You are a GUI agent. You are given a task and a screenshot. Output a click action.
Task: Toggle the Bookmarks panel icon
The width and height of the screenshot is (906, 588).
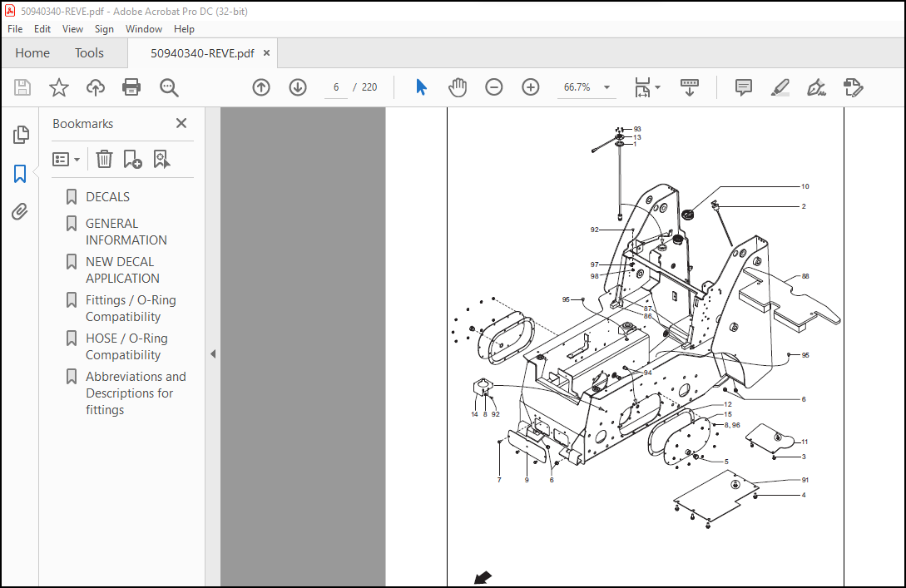coord(20,173)
